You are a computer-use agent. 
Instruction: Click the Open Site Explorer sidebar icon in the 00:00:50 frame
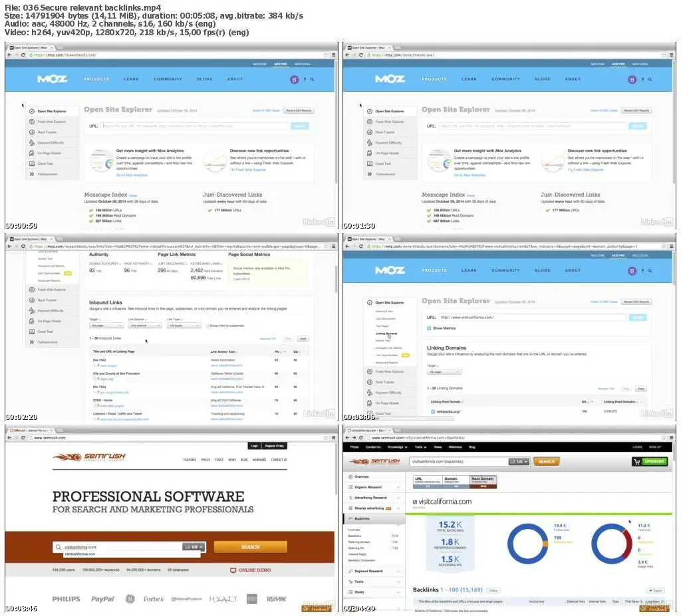[32, 111]
